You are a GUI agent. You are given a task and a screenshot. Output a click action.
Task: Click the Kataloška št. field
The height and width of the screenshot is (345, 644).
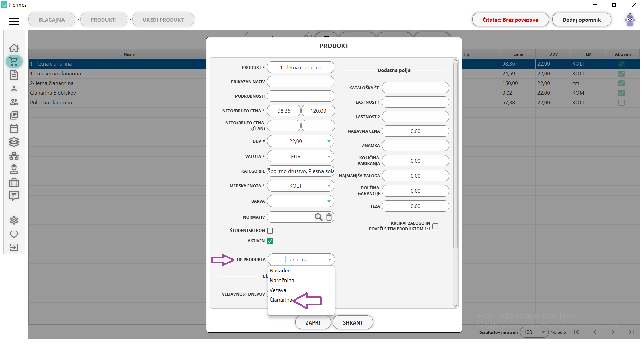(416, 88)
